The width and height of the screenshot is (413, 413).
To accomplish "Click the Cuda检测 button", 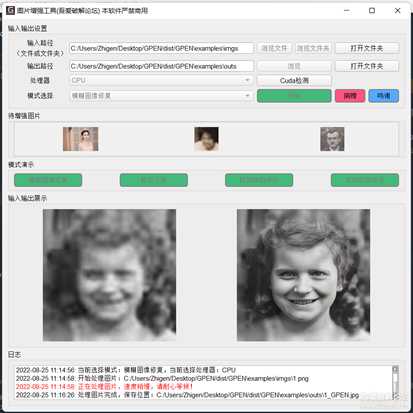I will click(x=294, y=80).
